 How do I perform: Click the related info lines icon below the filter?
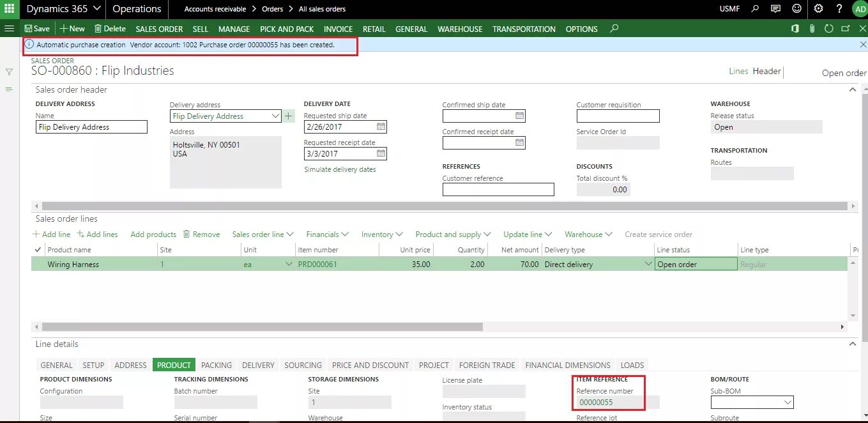(9, 89)
